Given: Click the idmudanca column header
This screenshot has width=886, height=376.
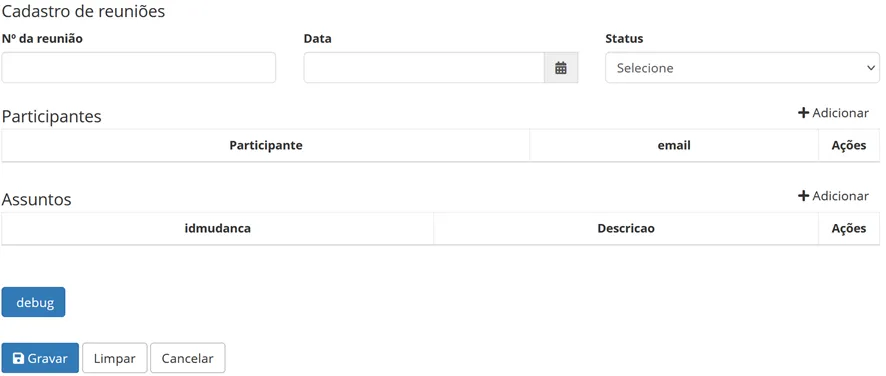Looking at the screenshot, I should [218, 228].
